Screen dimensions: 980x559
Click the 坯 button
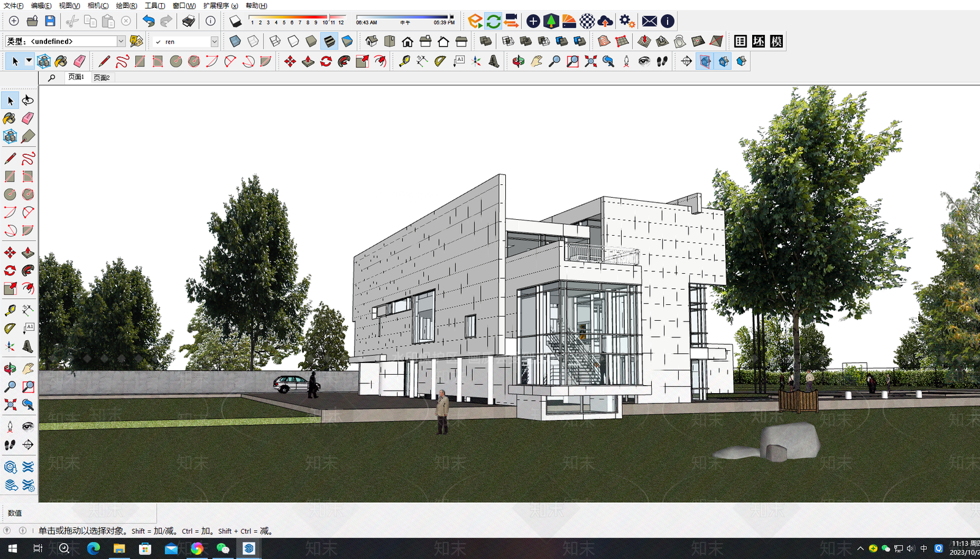pyautogui.click(x=759, y=41)
